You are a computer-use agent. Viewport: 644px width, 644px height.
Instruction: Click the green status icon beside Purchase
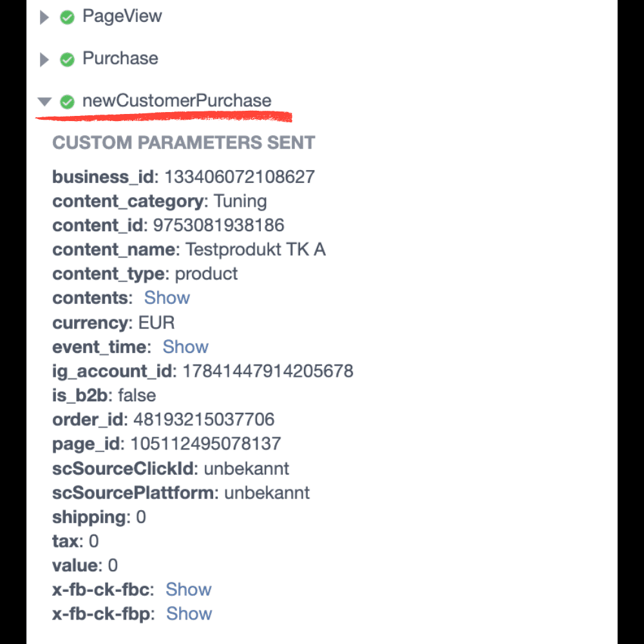(67, 59)
